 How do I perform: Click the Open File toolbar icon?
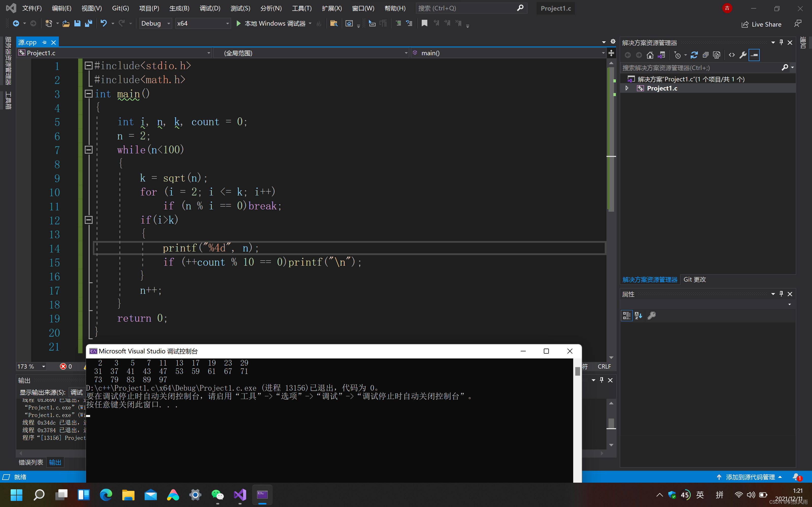click(66, 24)
